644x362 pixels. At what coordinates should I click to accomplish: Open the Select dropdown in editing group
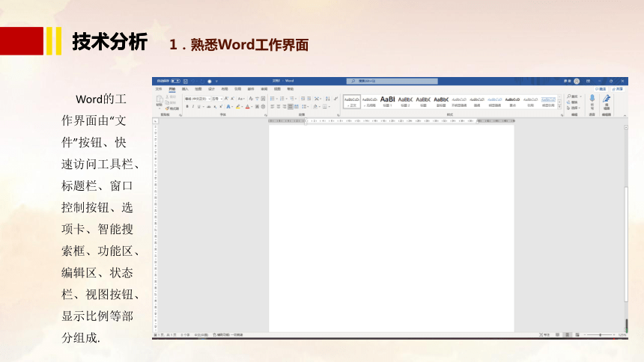click(x=574, y=108)
